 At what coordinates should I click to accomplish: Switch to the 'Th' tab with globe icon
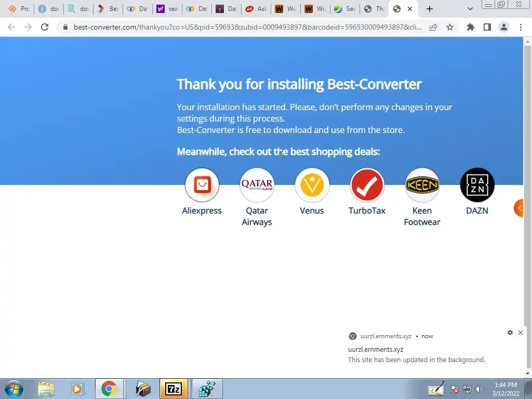point(375,9)
